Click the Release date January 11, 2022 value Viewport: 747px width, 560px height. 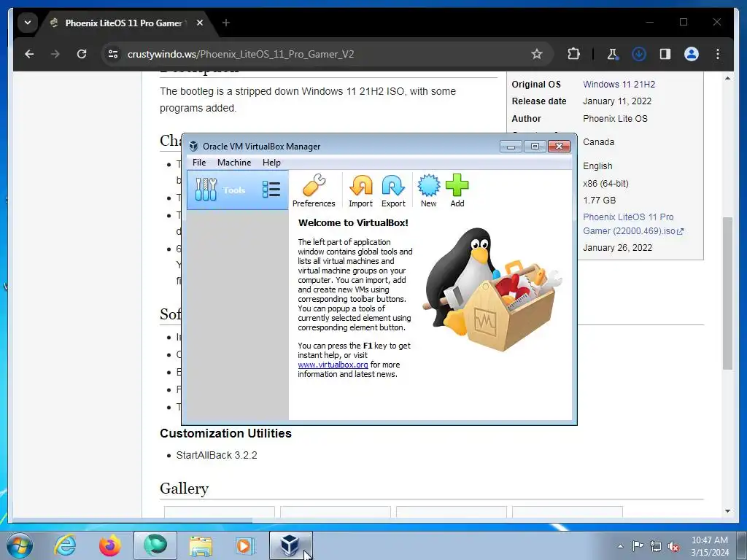[617, 101]
